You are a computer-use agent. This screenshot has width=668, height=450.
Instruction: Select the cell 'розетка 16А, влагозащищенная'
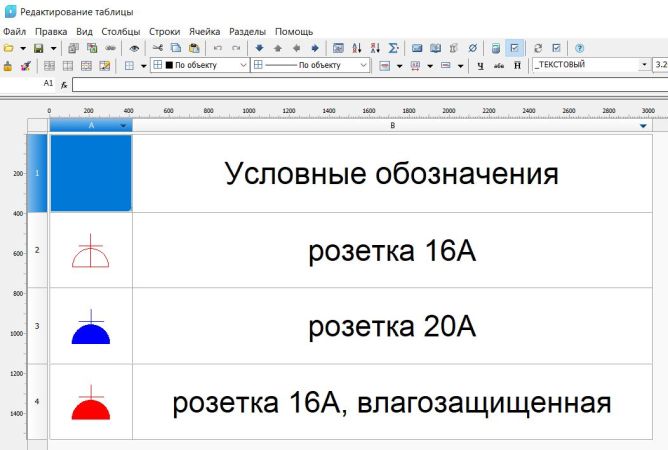[392, 401]
